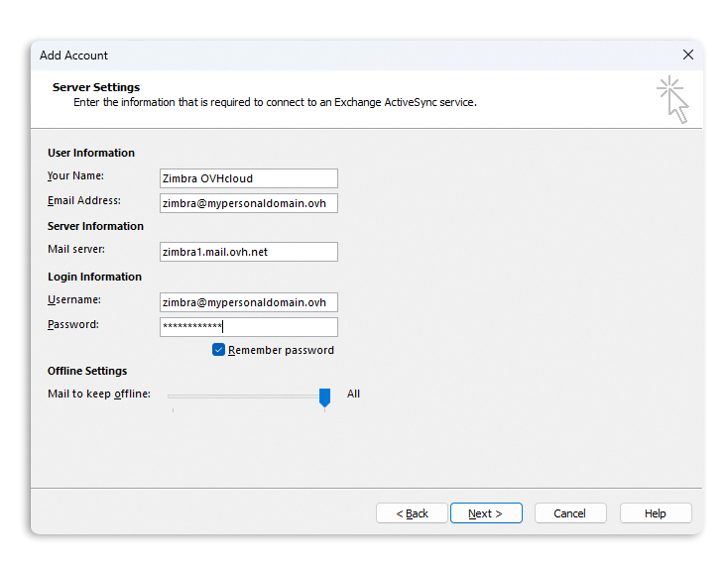The width and height of the screenshot is (728, 565).
Task: Click the Mail server label
Action: click(76, 249)
